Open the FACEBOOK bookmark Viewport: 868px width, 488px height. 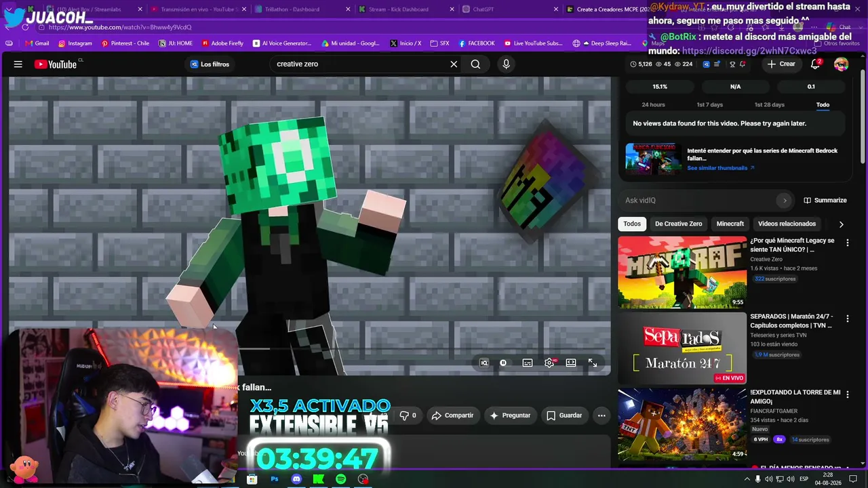476,43
